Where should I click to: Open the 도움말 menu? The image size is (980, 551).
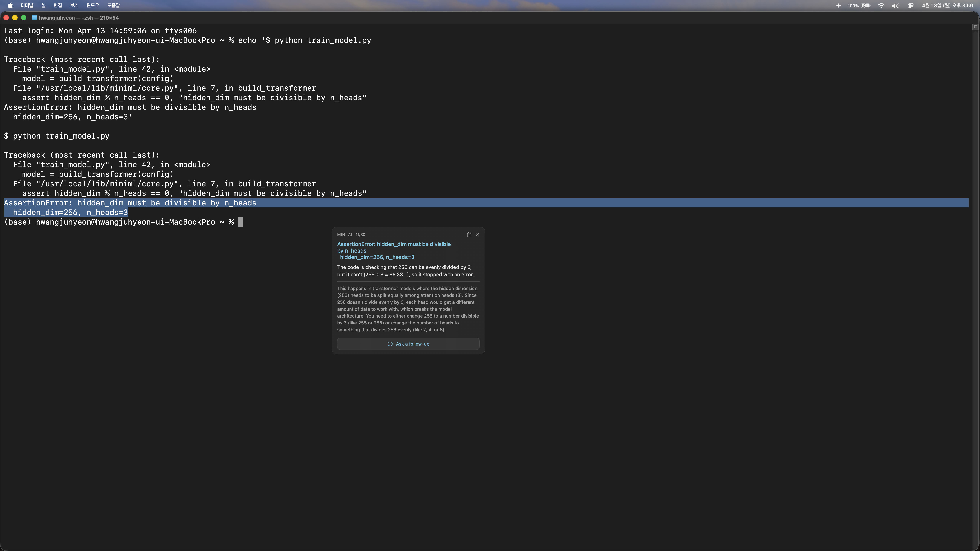113,6
